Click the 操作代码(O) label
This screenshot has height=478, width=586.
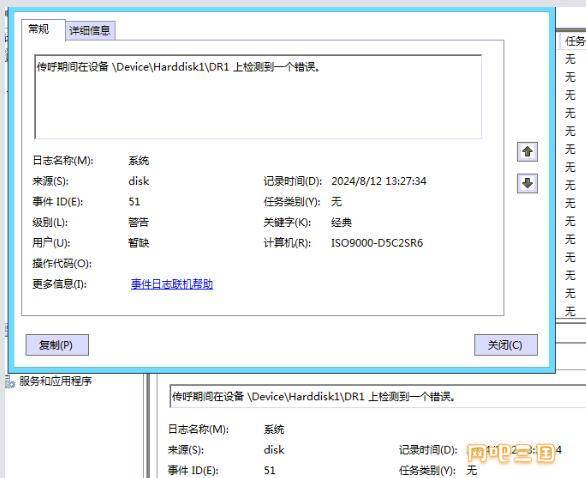[62, 263]
